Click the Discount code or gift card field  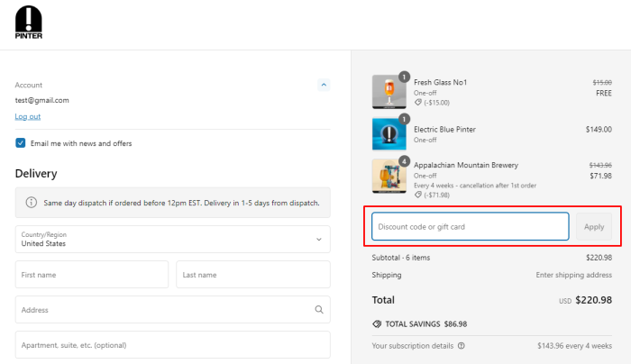pos(470,226)
